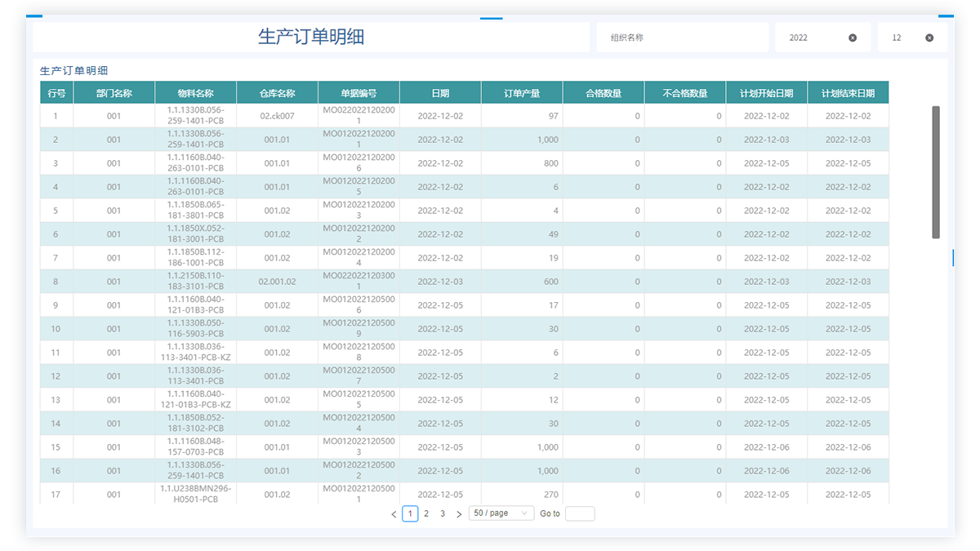Select page 1 in pagination
Image resolution: width=980 pixels, height=551 pixels.
pyautogui.click(x=410, y=513)
